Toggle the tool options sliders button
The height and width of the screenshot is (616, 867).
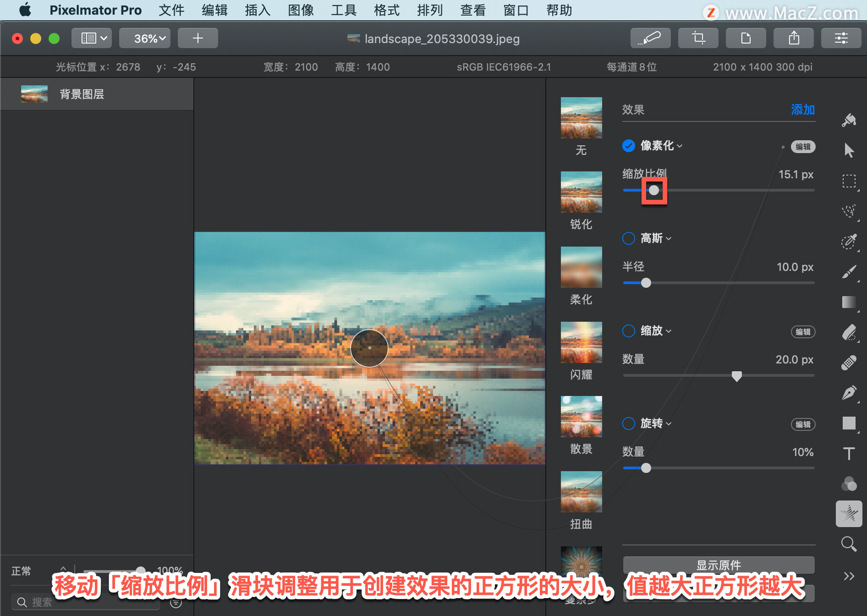pyautogui.click(x=841, y=38)
